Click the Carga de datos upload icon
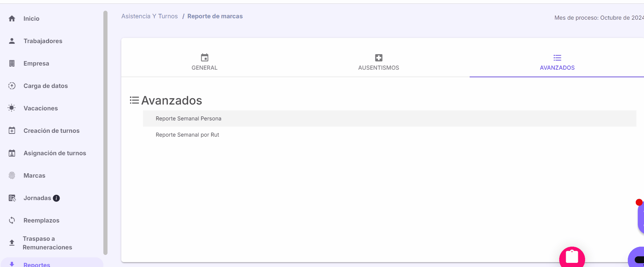The width and height of the screenshot is (644, 267). pyautogui.click(x=12, y=86)
